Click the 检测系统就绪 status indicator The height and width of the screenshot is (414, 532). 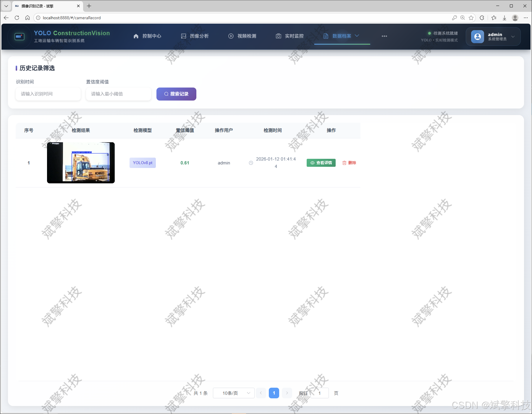[443, 33]
